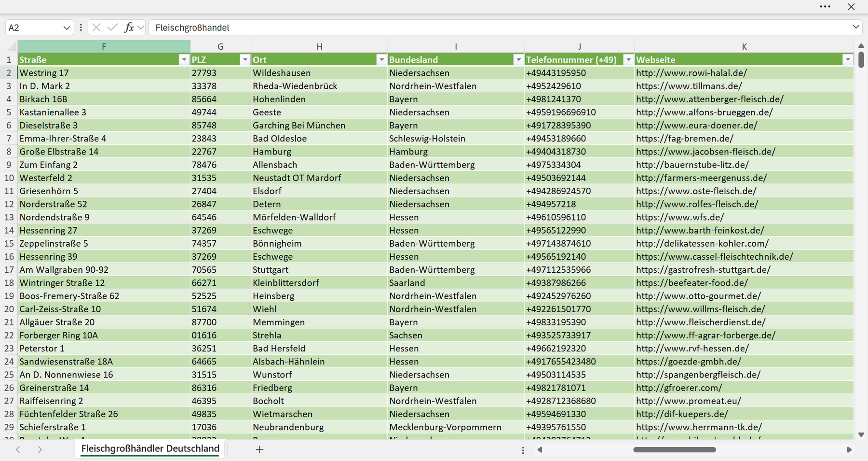Select cell Boos-Fremery-Straße 62
This screenshot has height=461, width=868.
point(104,296)
